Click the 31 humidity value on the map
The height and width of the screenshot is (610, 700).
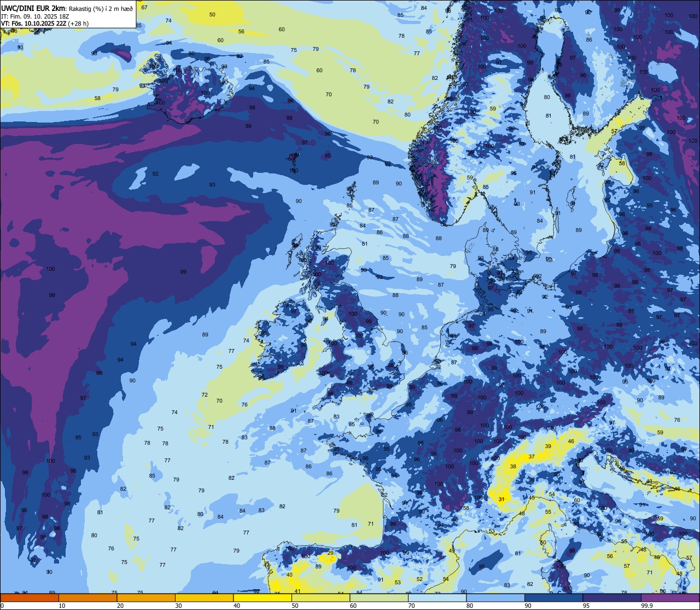[501, 499]
